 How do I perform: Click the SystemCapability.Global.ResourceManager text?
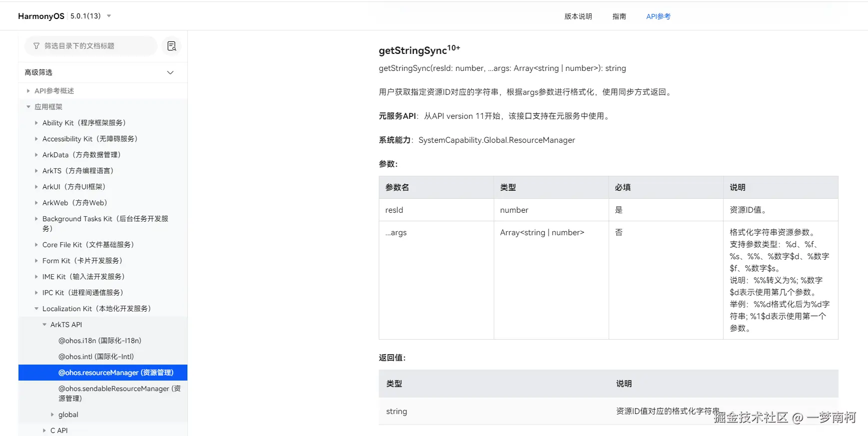497,140
